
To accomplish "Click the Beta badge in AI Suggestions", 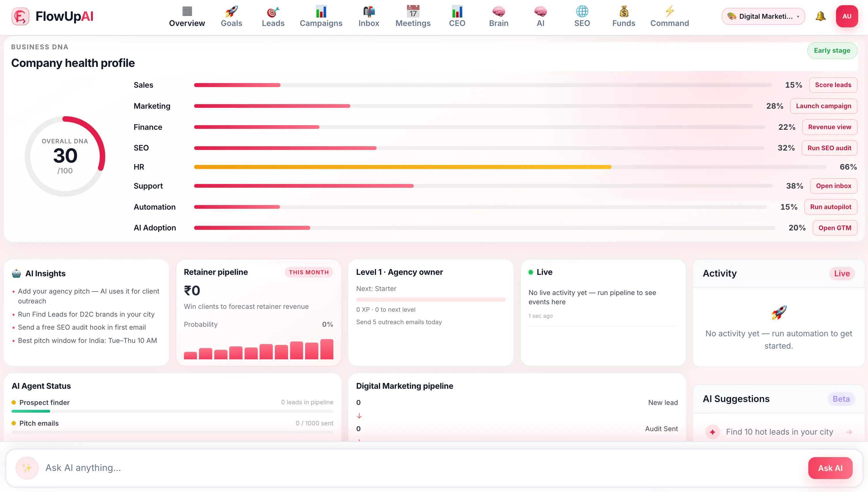I will tap(841, 399).
